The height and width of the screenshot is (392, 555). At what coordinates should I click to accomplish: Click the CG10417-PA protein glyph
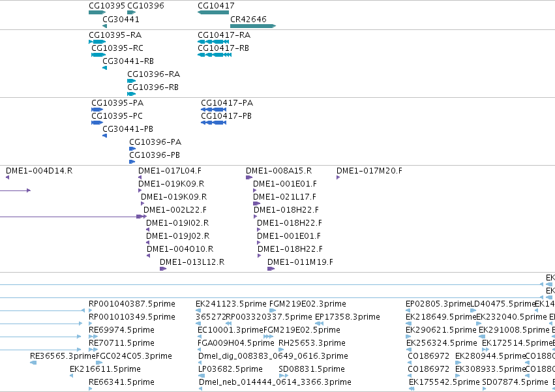point(213,110)
